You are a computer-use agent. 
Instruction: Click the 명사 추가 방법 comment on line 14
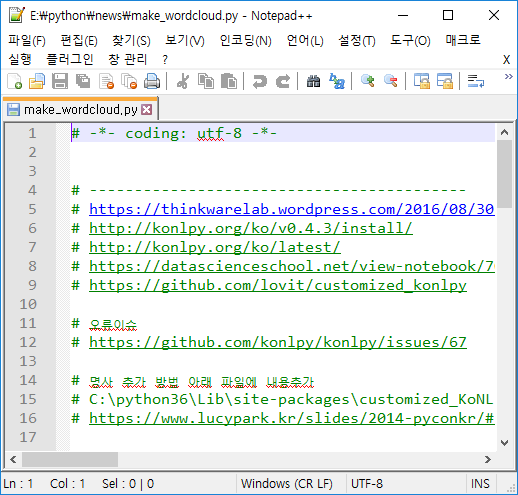point(193,381)
